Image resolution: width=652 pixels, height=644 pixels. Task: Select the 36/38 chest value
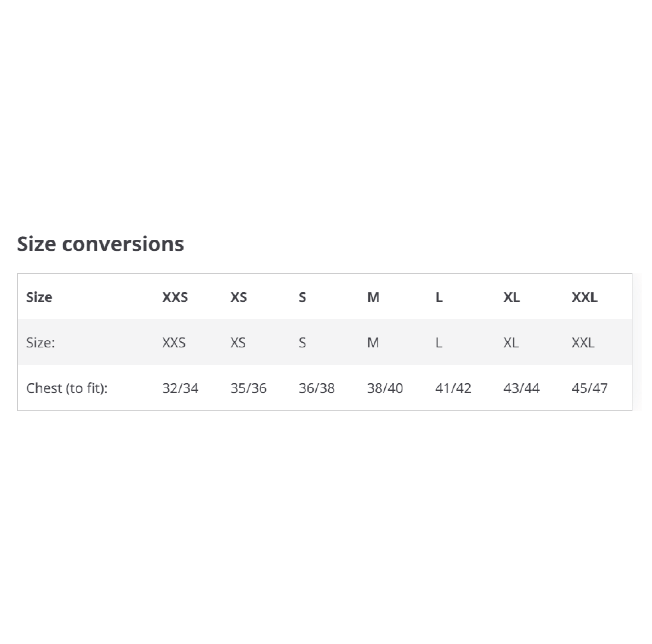point(317,388)
